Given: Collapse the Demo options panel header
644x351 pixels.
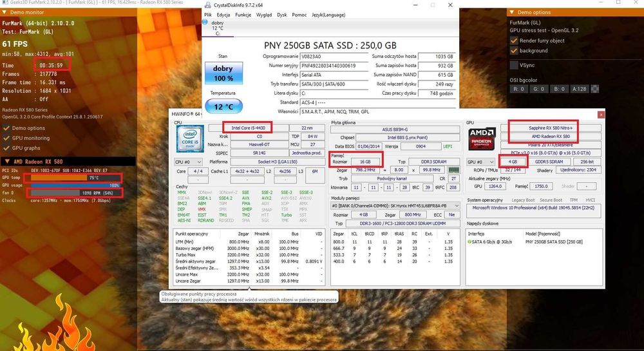Looking at the screenshot, I should coord(512,12).
